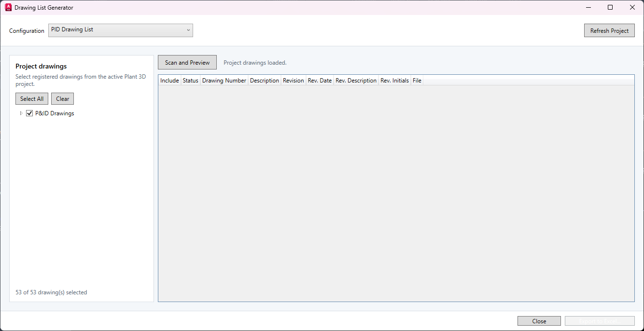Click the '53 of 53 drawing(s) selected' text
The image size is (644, 331).
click(51, 292)
